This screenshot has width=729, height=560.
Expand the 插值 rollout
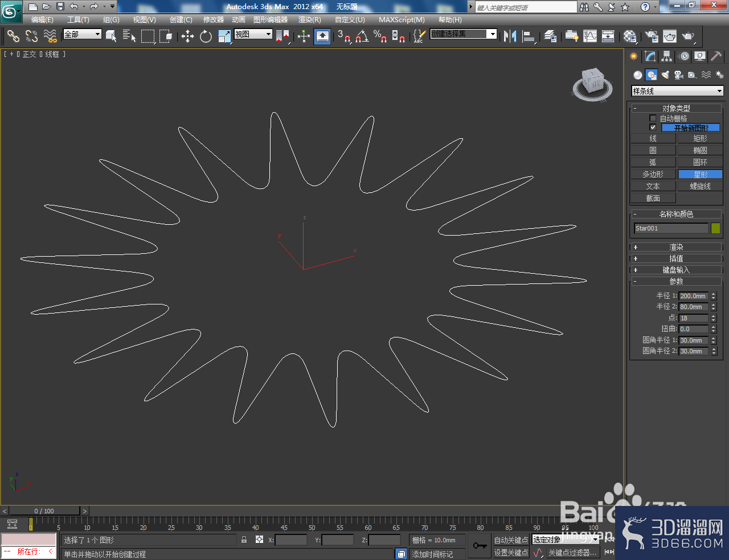(676, 258)
